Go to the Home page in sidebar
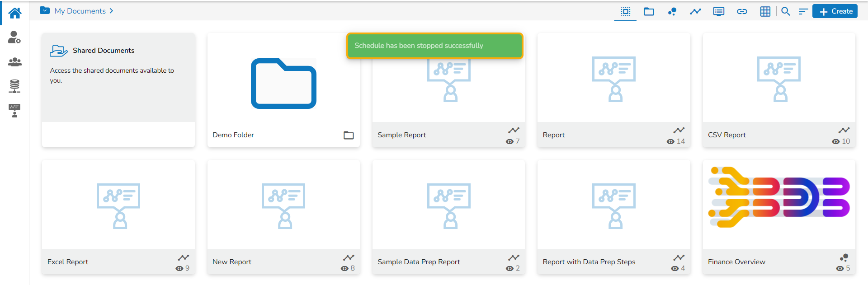Screen dimensions: 868x285 (14, 13)
